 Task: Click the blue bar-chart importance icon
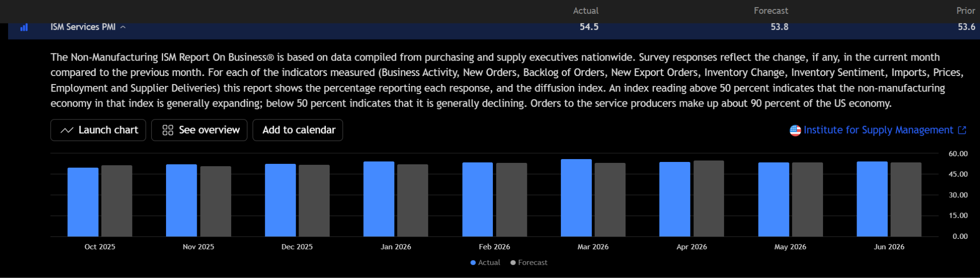[x=24, y=27]
